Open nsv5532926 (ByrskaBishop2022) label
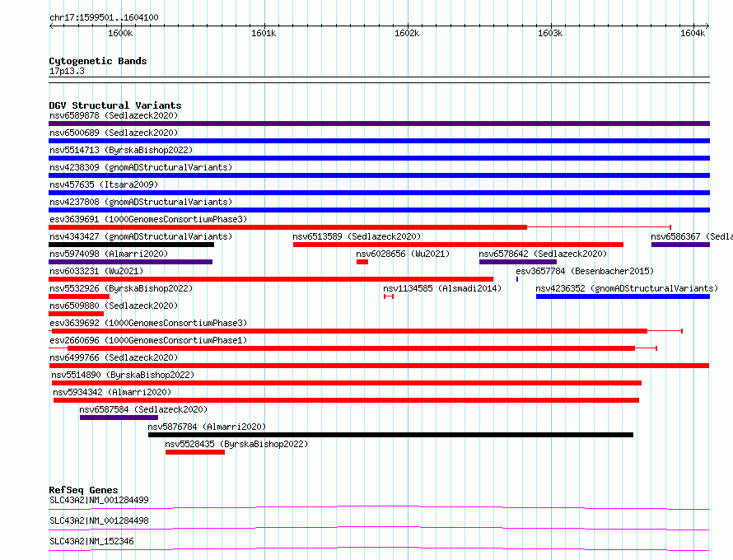This screenshot has height=560, width=733. (121, 288)
